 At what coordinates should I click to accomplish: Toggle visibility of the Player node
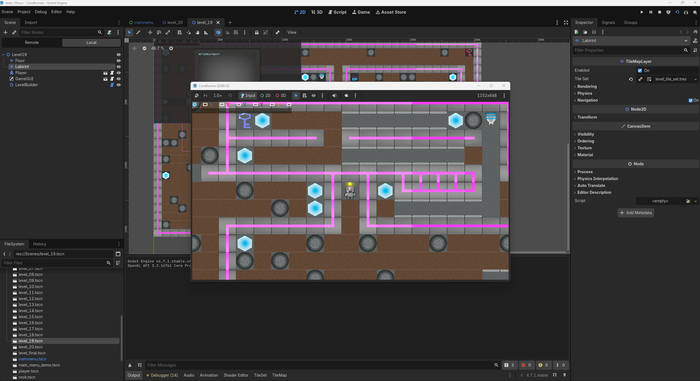(119, 73)
